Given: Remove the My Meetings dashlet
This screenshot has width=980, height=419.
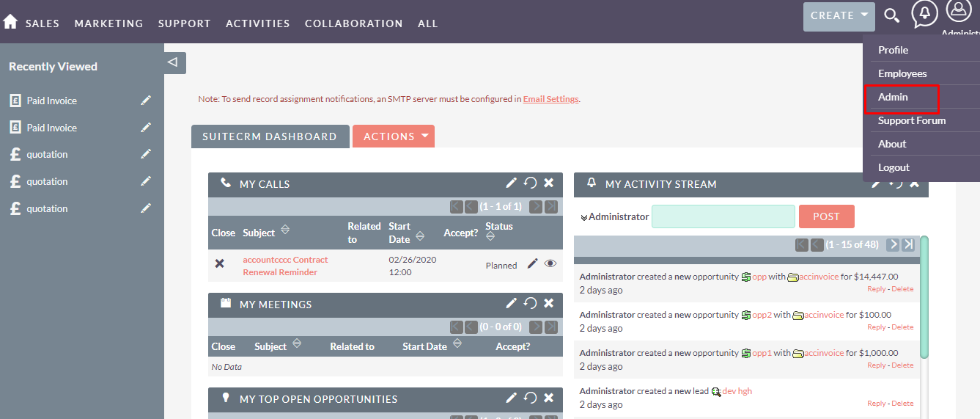Looking at the screenshot, I should [x=549, y=304].
